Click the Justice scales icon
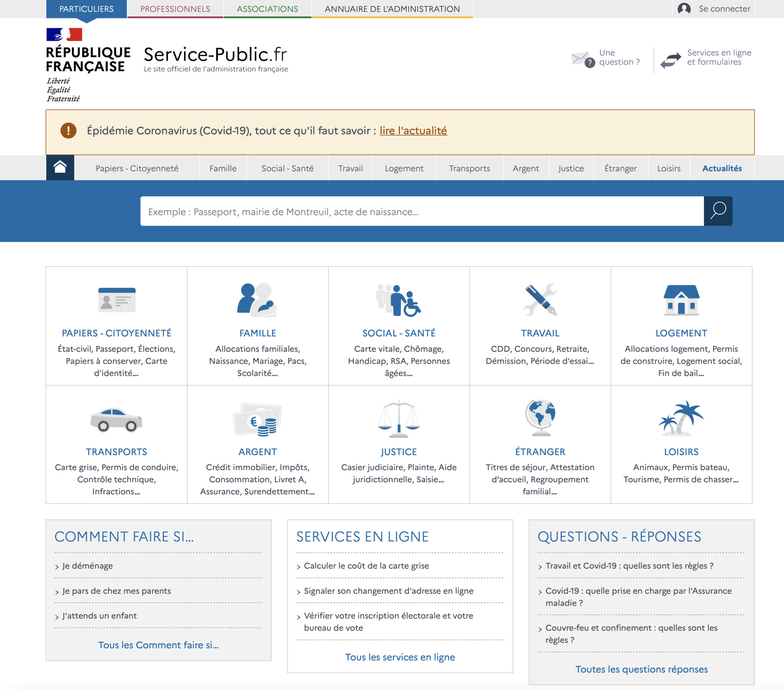Image resolution: width=784 pixels, height=689 pixels. click(x=398, y=419)
